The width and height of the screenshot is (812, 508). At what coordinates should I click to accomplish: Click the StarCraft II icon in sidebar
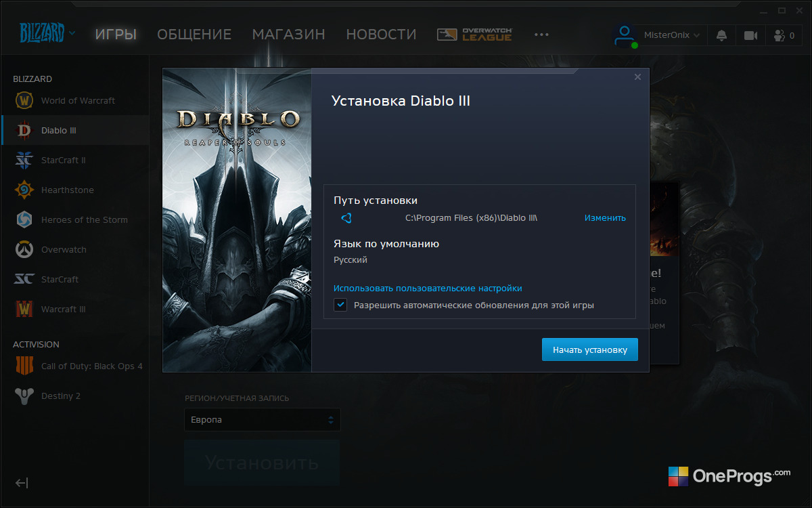(x=24, y=160)
